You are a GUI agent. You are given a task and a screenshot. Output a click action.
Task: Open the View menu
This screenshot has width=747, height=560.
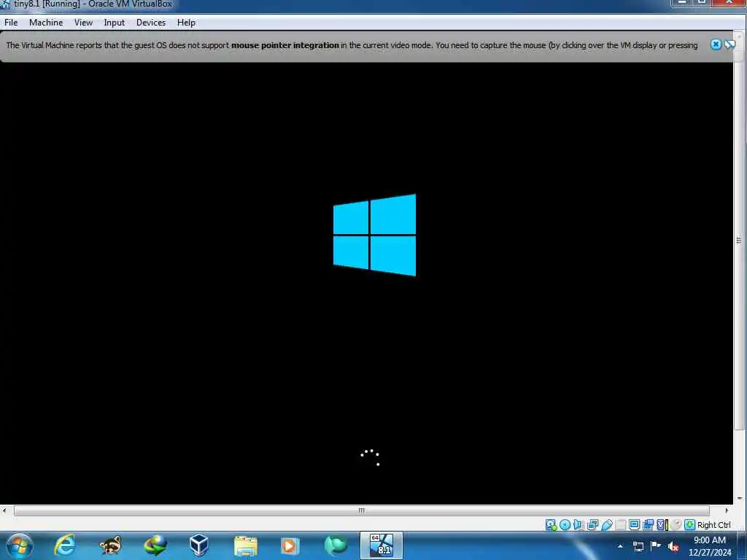[x=83, y=23]
